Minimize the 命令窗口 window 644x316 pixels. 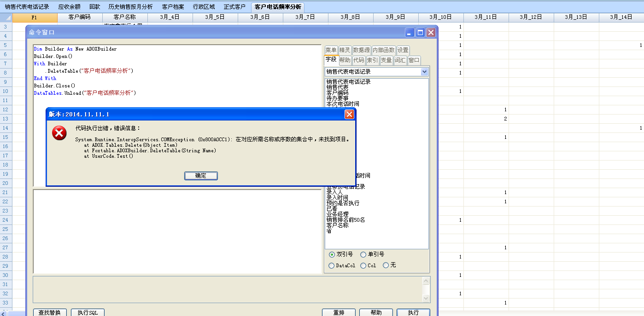point(410,32)
